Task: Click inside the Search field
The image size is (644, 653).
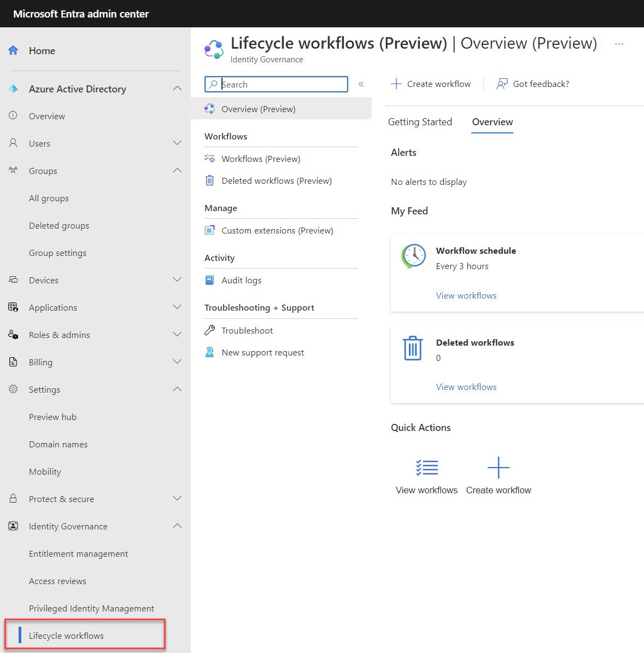Action: 276,84
